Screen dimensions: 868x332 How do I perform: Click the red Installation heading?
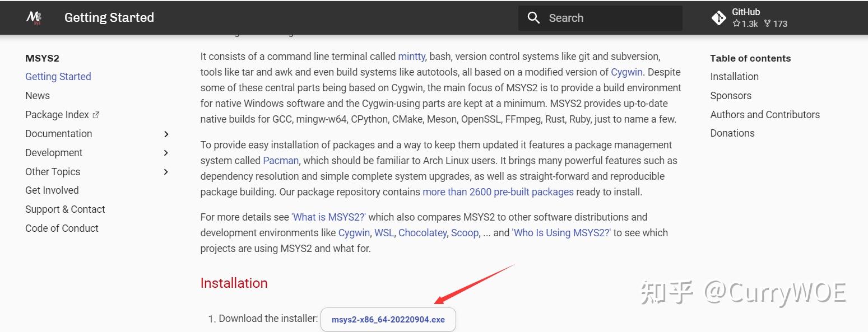[x=234, y=283]
